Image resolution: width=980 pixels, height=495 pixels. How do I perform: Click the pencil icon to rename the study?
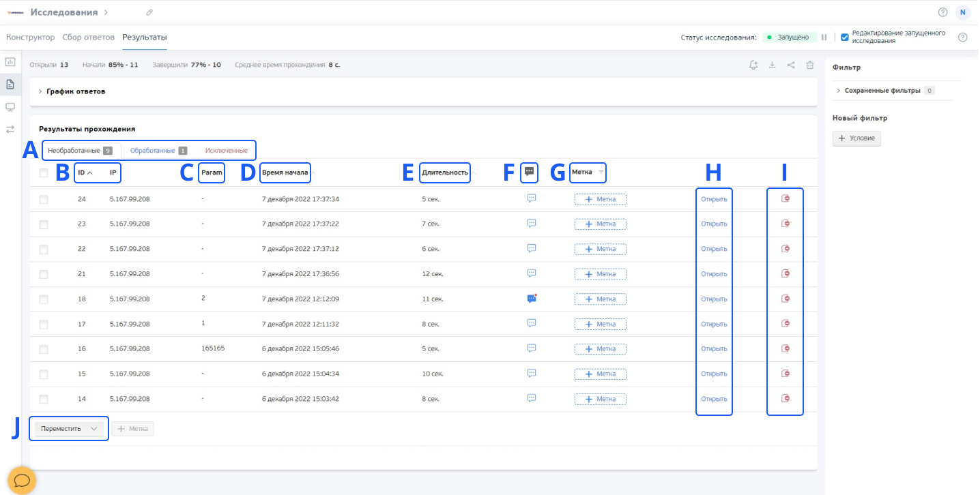click(150, 12)
